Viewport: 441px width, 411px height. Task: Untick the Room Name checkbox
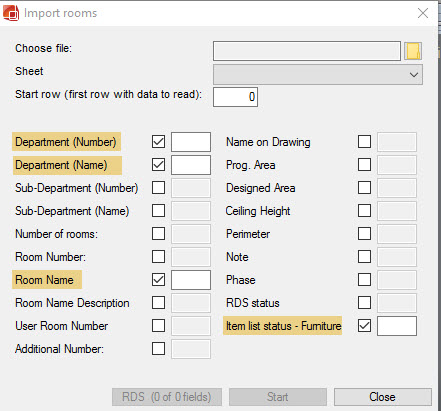tap(158, 280)
